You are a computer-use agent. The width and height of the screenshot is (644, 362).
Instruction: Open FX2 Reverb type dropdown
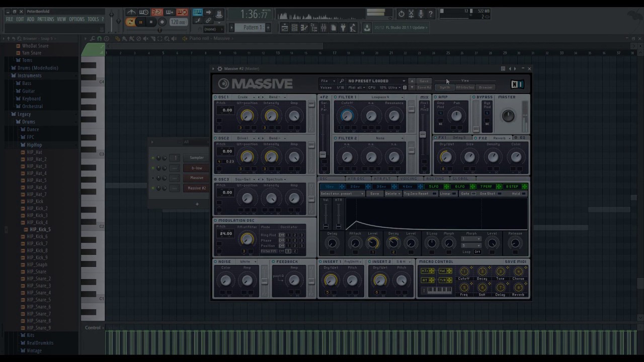pos(502,138)
